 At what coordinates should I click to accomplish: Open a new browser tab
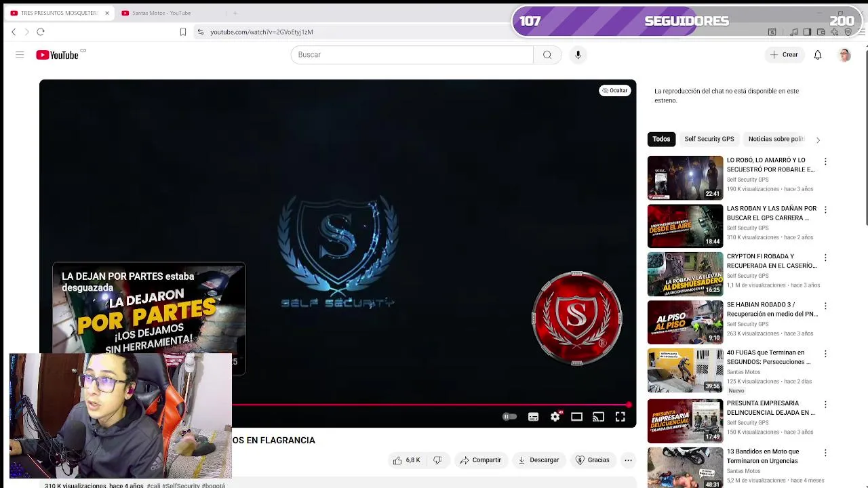point(235,13)
